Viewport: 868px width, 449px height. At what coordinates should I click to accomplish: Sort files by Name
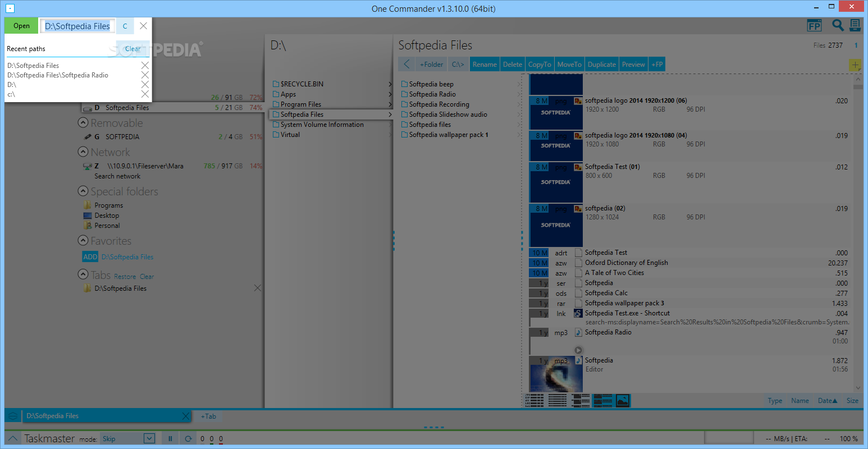(800, 401)
